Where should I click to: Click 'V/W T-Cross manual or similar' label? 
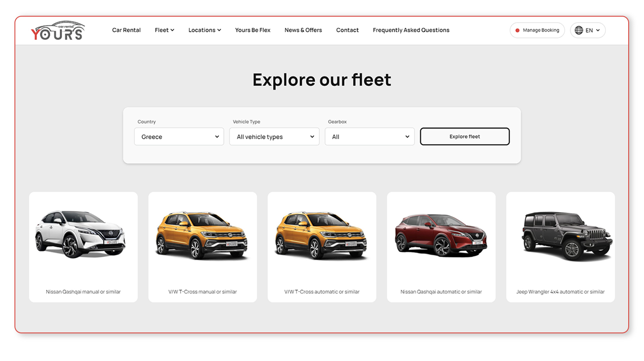point(203,292)
